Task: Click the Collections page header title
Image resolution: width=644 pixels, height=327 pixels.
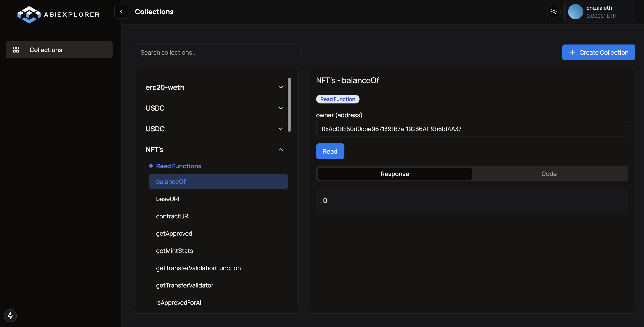Action: [x=154, y=12]
